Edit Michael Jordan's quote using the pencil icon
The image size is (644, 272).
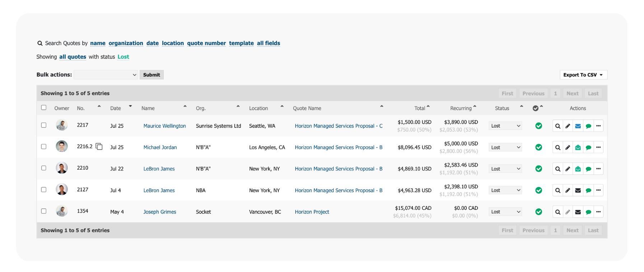pyautogui.click(x=568, y=147)
